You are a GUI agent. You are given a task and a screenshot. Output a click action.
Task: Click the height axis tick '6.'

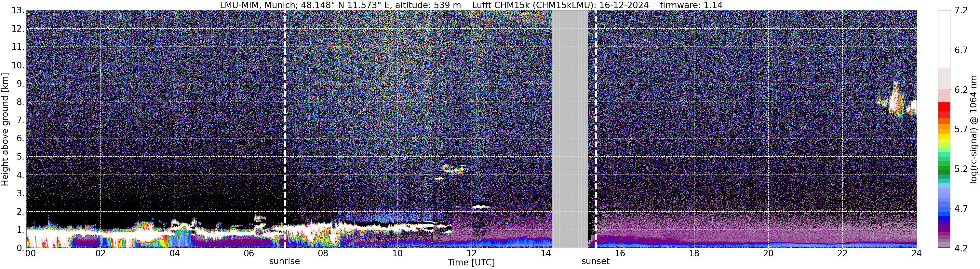(x=20, y=139)
